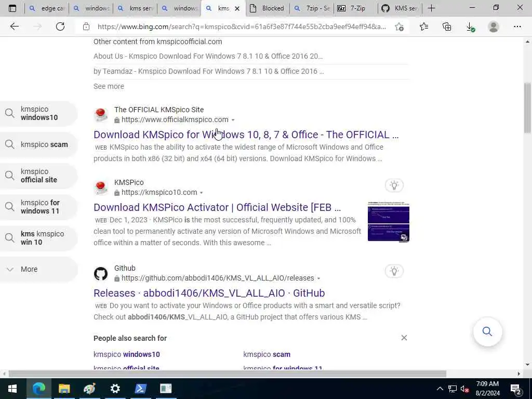The image size is (532, 399).
Task: Go back to the previous page
Action: [14, 26]
